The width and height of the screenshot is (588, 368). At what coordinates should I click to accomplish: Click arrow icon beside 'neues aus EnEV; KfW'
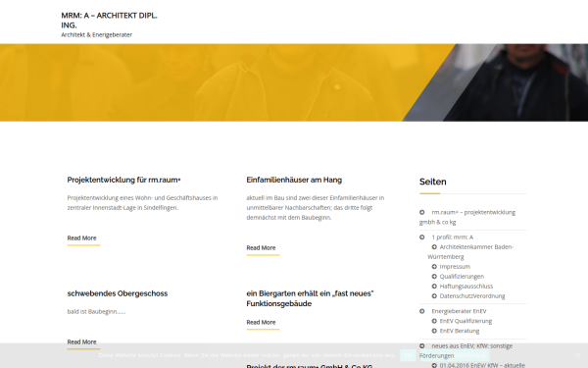pos(421,345)
